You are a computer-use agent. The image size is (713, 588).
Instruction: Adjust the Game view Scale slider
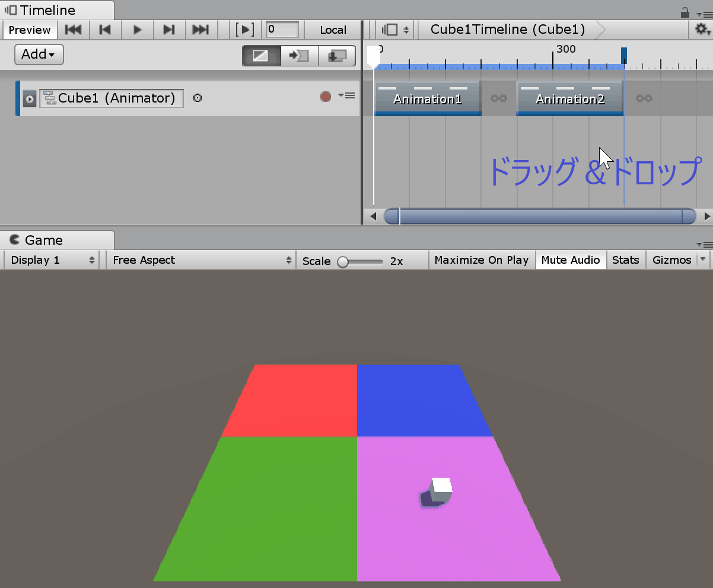tap(342, 261)
